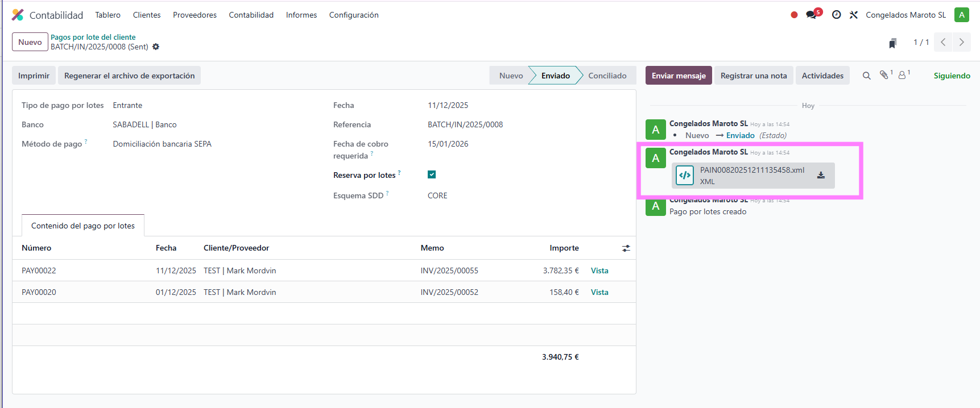The image size is (980, 408).
Task: Search messages in the chatter
Action: [x=866, y=76]
